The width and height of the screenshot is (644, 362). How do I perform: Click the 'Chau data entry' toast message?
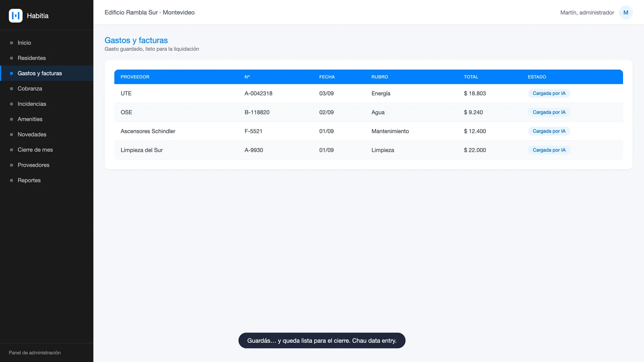coord(322,341)
